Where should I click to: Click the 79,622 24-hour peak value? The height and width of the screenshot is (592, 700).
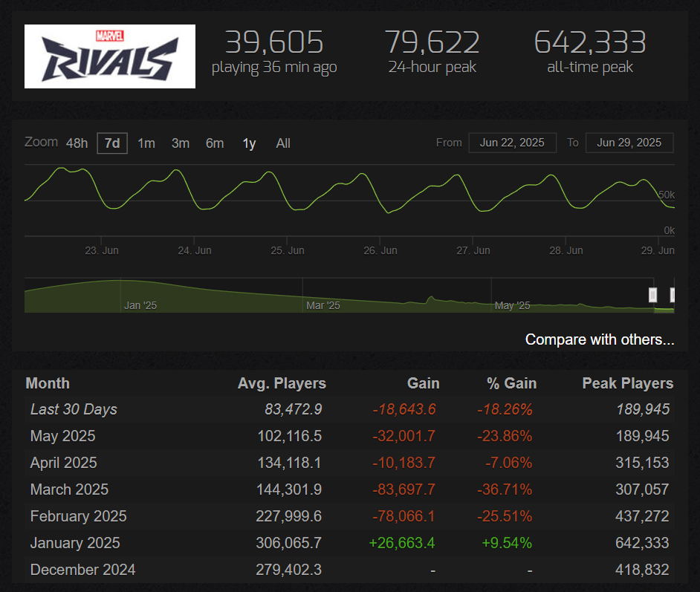[432, 42]
